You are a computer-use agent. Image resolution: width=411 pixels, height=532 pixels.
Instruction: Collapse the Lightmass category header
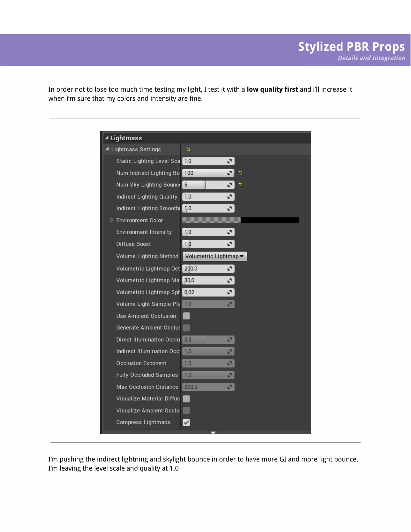107,138
